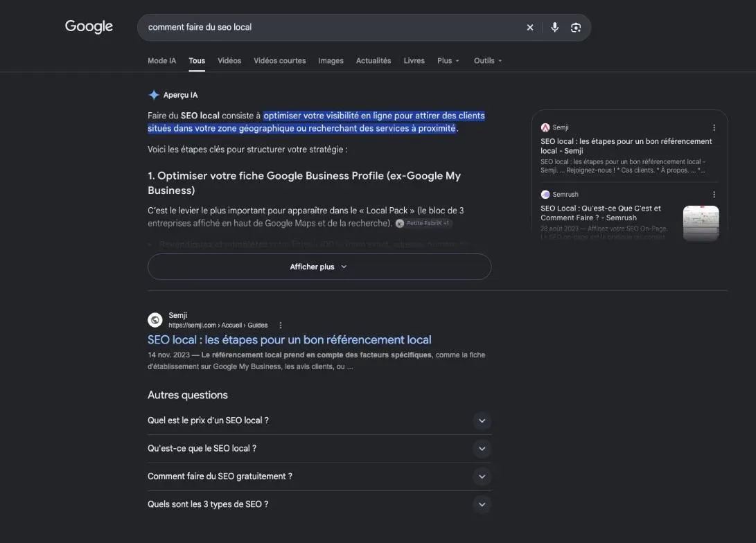Switch to the Vidéos tab
756x543 pixels.
coord(229,61)
